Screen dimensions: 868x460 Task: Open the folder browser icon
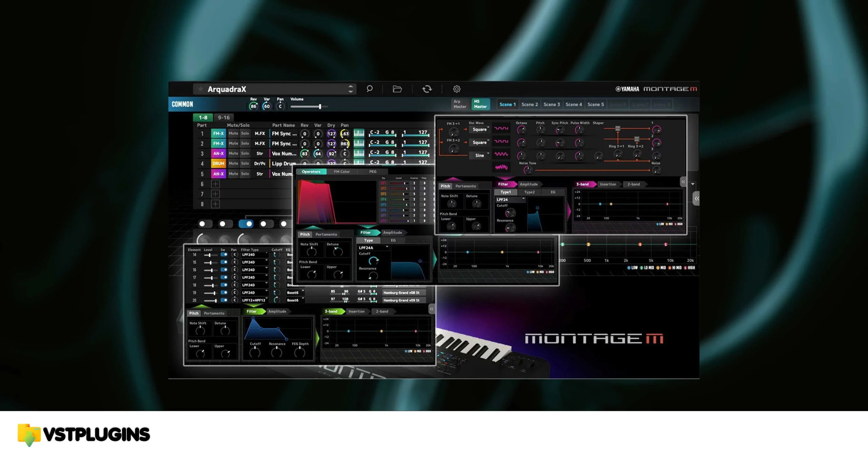click(397, 89)
